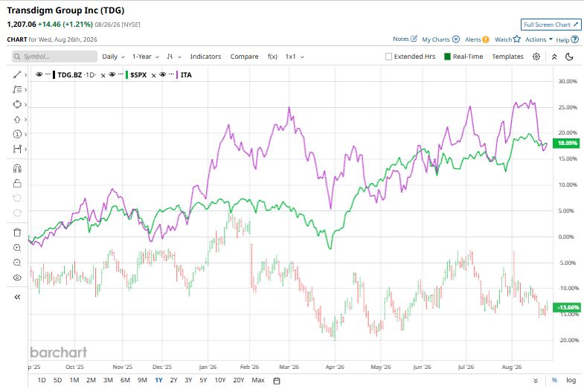Open the Actions dropdown
The height and width of the screenshot is (392, 584).
(x=539, y=39)
